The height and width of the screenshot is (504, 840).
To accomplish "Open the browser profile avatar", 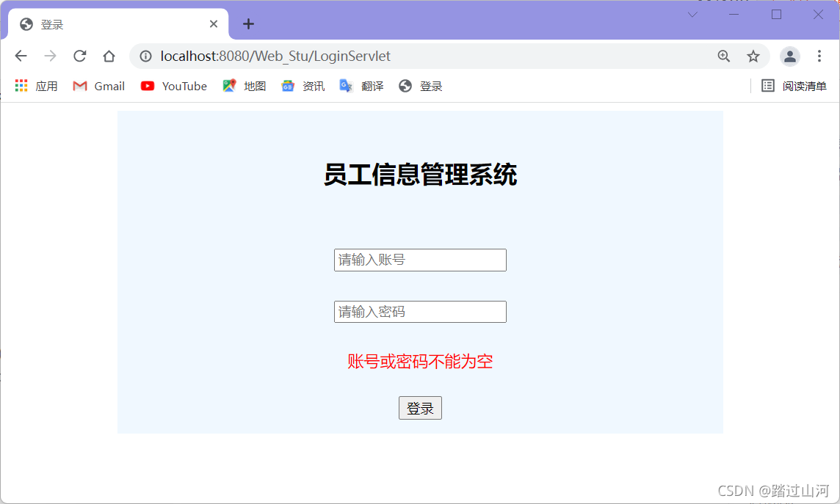I will pos(789,56).
